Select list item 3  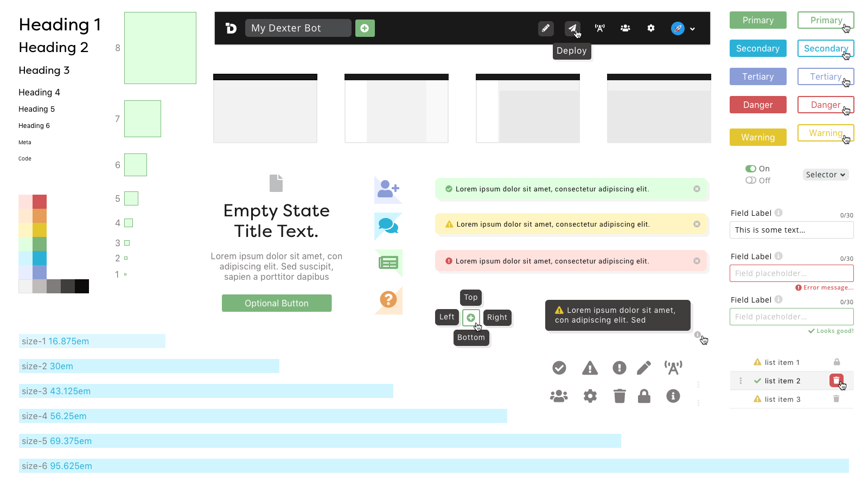point(792,399)
